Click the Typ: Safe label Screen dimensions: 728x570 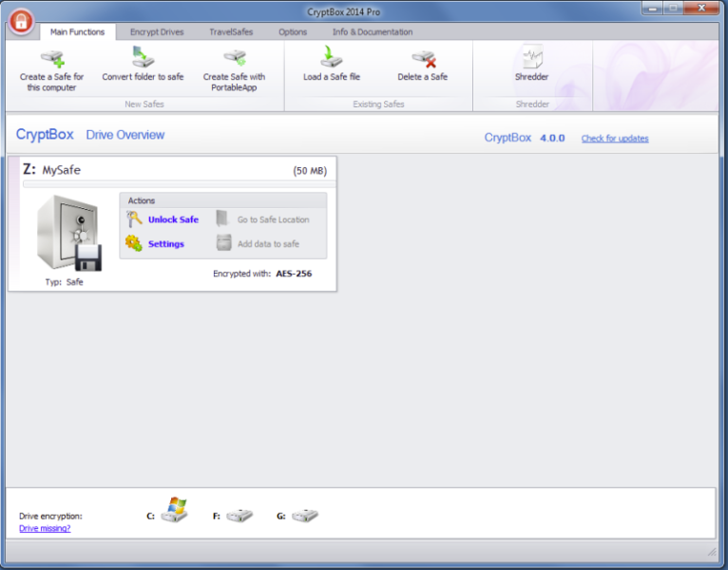pyautogui.click(x=64, y=282)
